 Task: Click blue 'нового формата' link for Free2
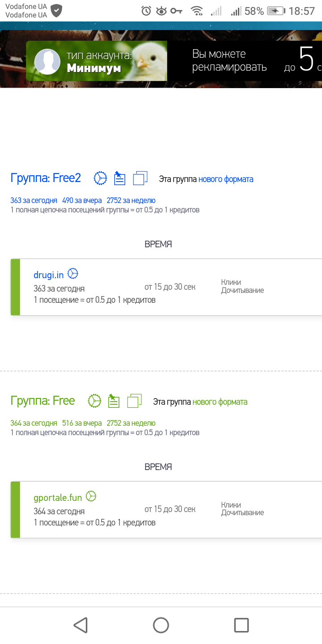click(x=226, y=179)
